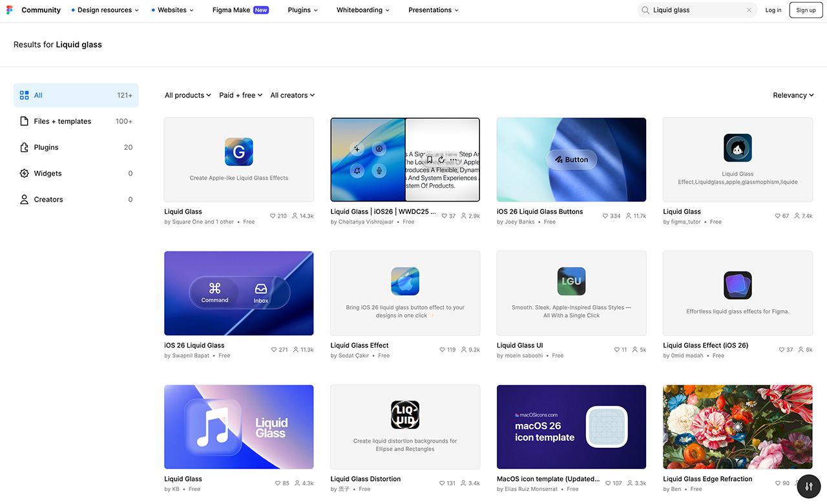Click the LIQUID distortion plugin icon
Viewport: 827px width, 504px height.
point(405,415)
